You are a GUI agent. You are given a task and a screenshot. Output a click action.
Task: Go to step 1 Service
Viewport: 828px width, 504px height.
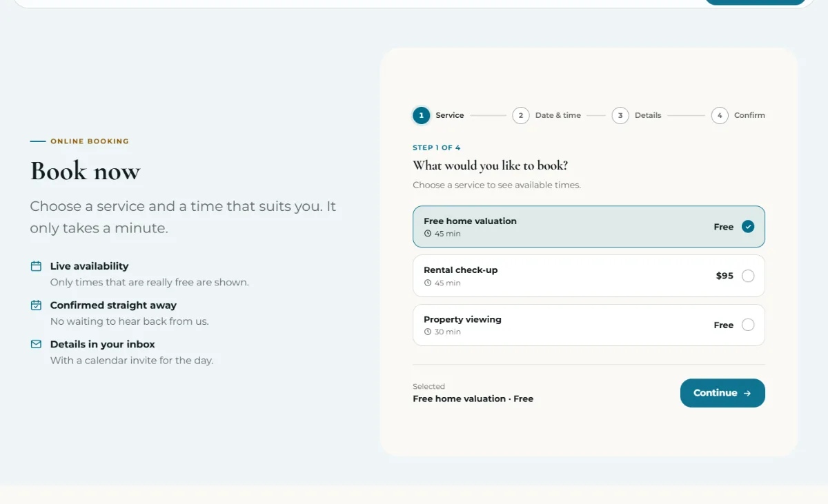439,115
